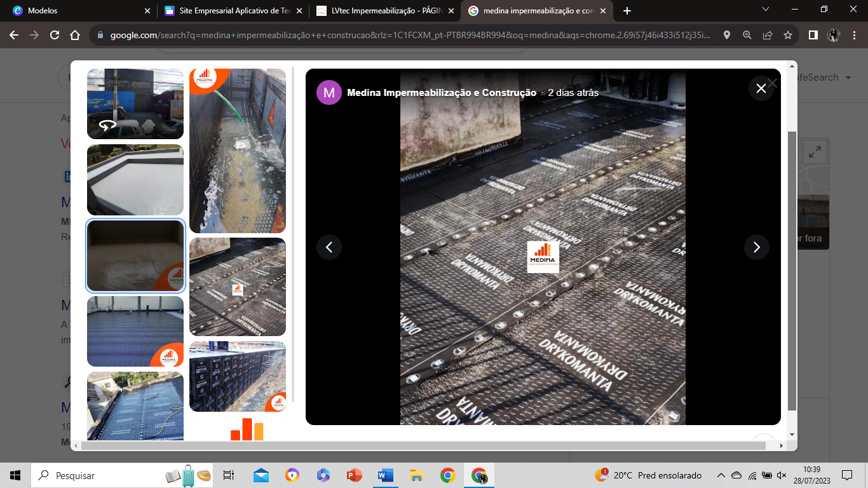Open Medina Impermeabilização e Construção profile name
Screen dimensions: 868x488
442,93
